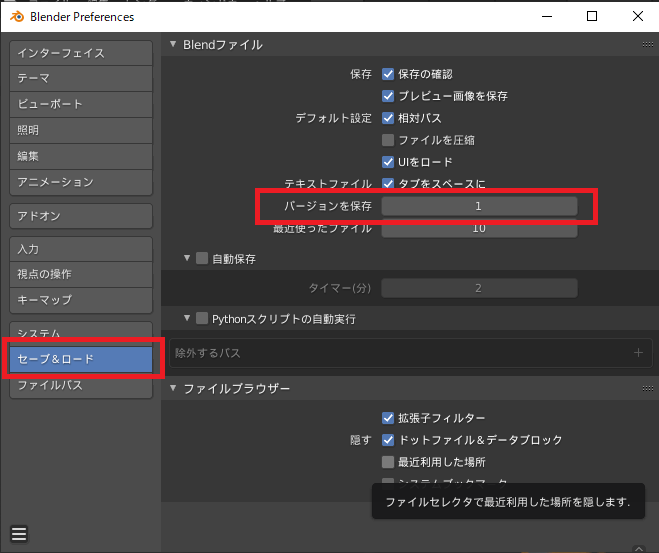Open アドオン preferences tab
Image resolution: width=659 pixels, height=553 pixels.
point(81,216)
